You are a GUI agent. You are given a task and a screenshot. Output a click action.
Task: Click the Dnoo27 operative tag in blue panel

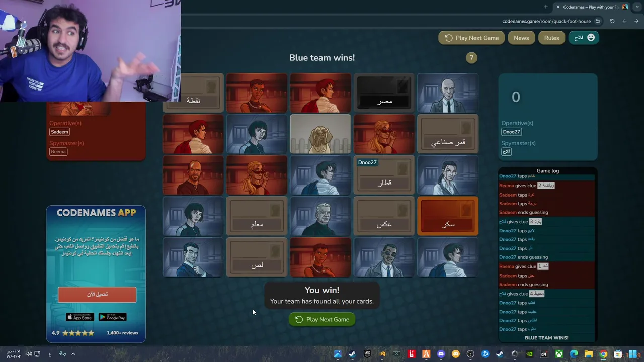tap(511, 132)
